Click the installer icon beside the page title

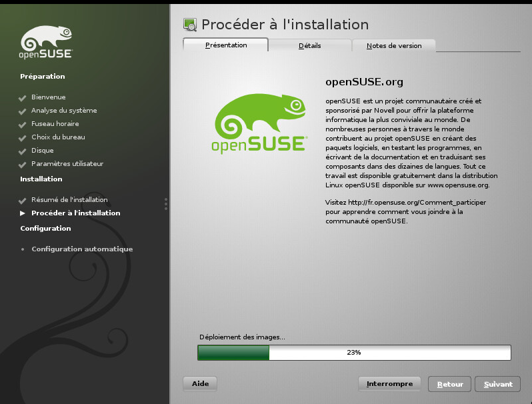190,25
